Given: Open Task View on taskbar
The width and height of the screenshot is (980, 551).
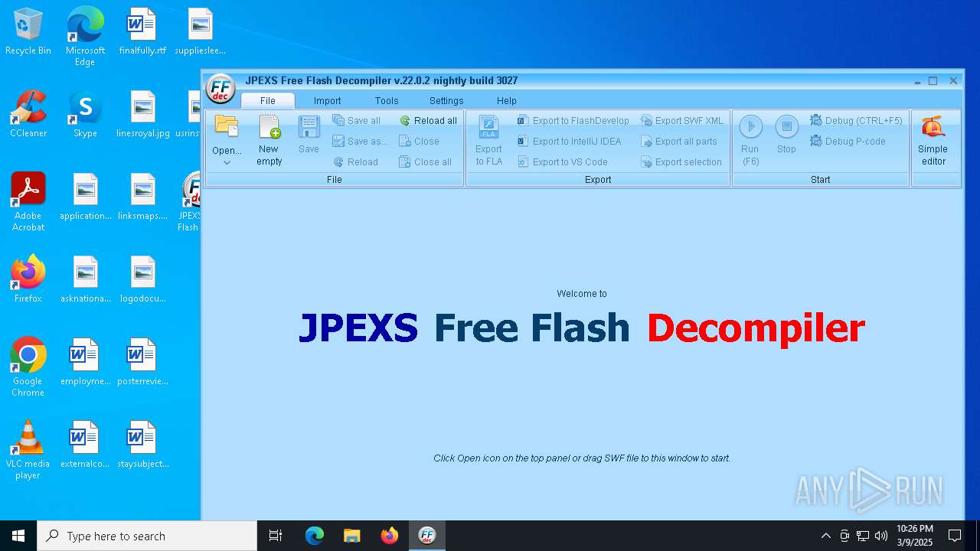Looking at the screenshot, I should [x=276, y=536].
